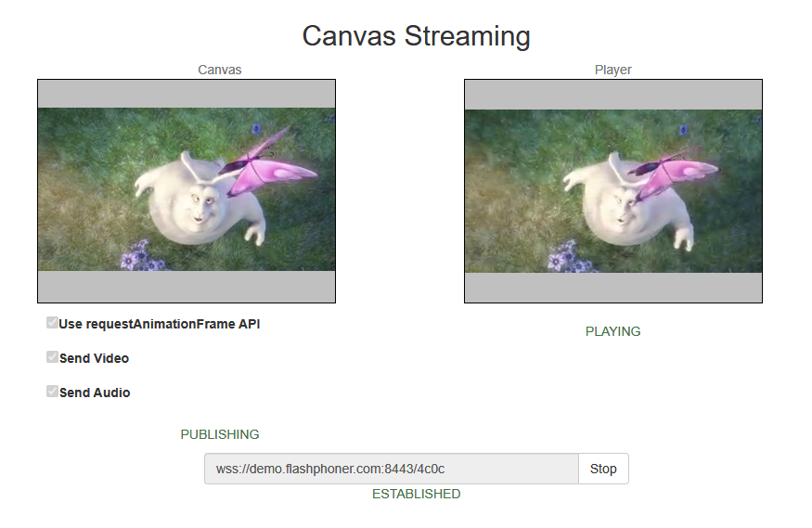This screenshot has height=528, width=812.
Task: Click the wss://demo.flashphoner.com URL field
Action: click(x=391, y=469)
